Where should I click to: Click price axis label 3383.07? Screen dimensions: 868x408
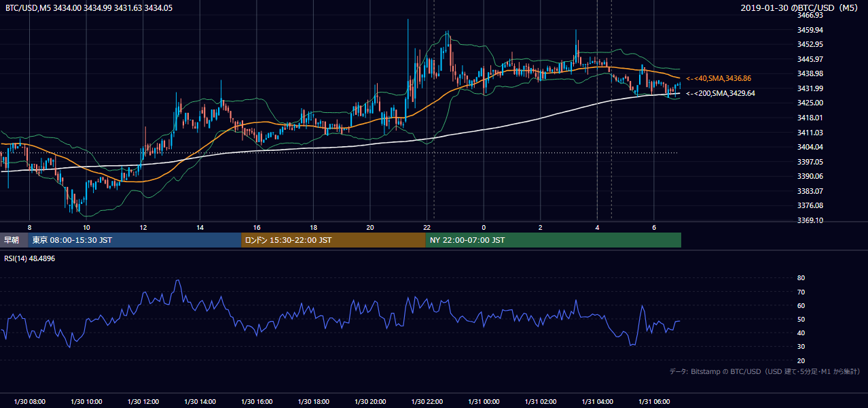click(810, 191)
